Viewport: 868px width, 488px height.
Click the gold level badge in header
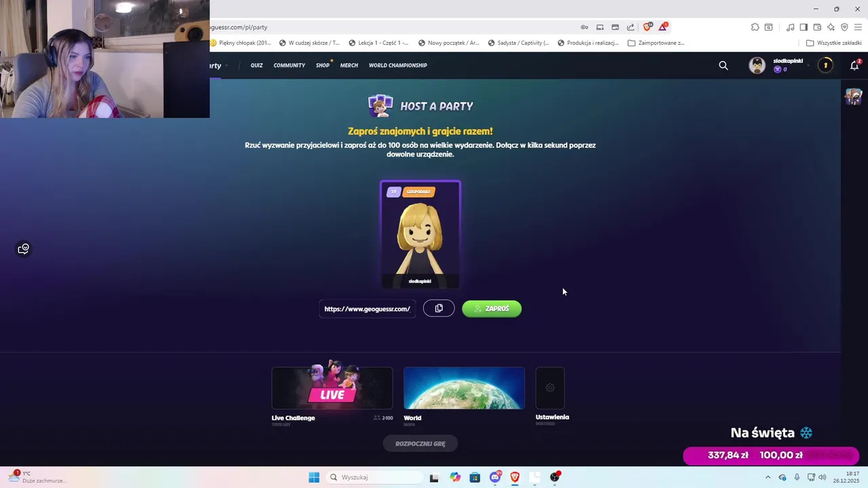(825, 65)
